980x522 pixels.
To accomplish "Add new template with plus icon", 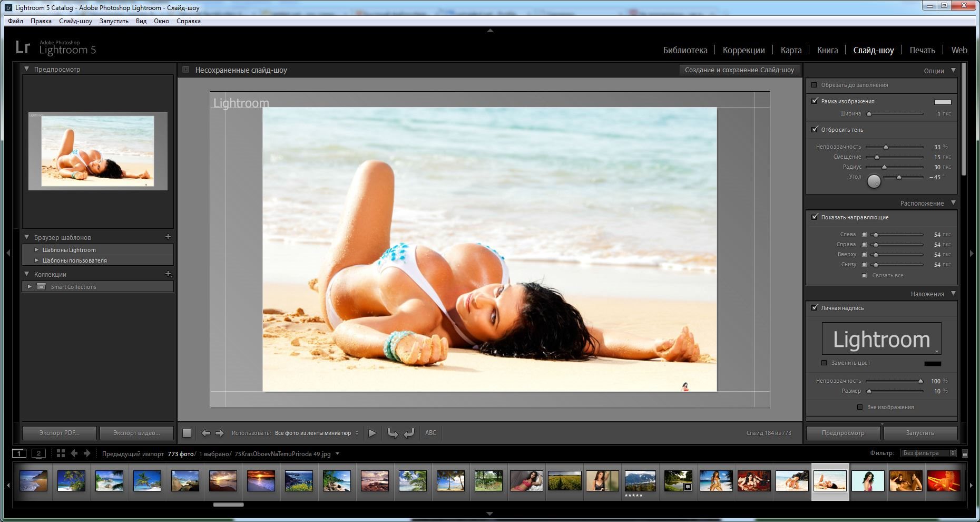I will (x=168, y=237).
